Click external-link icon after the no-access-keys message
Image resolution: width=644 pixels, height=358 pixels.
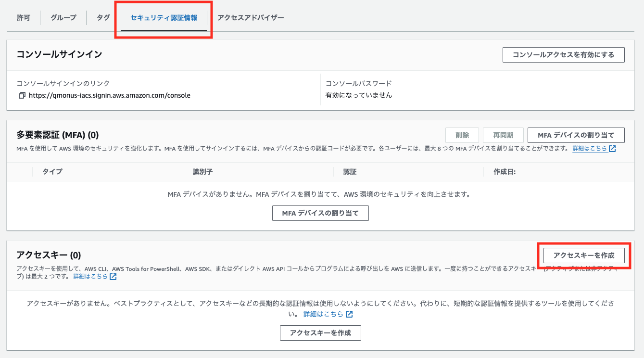349,314
